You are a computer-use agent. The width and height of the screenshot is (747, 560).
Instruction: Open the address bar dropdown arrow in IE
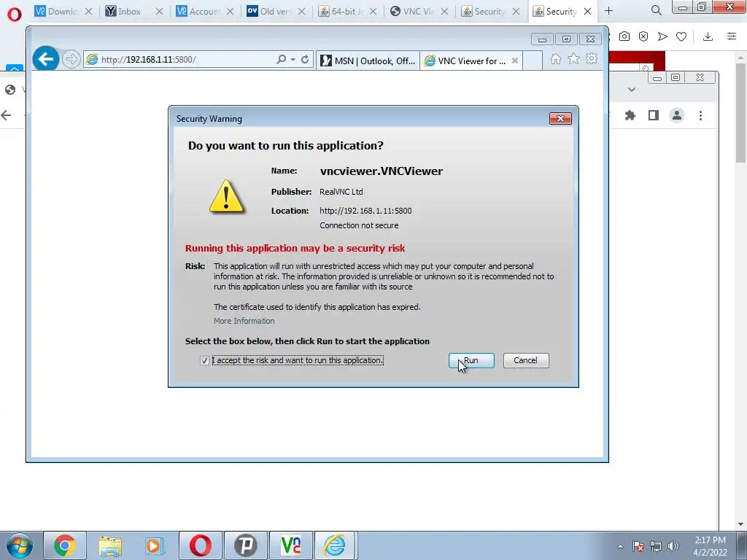point(293,60)
